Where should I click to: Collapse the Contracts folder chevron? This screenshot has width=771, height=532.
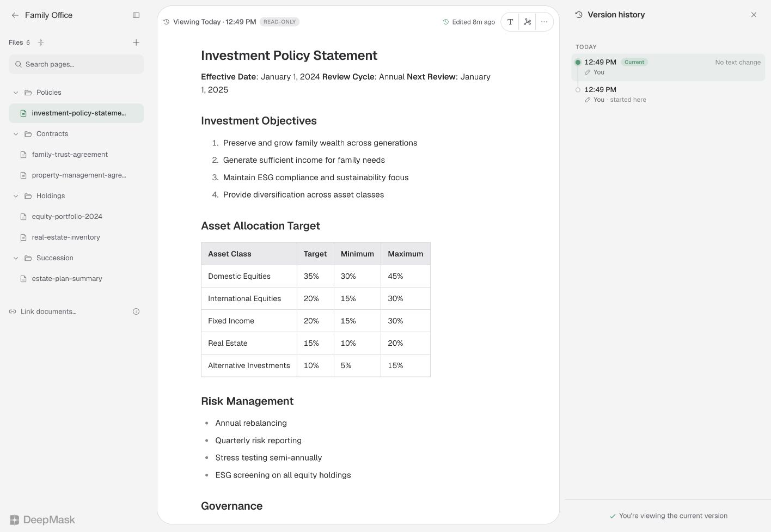pos(16,134)
